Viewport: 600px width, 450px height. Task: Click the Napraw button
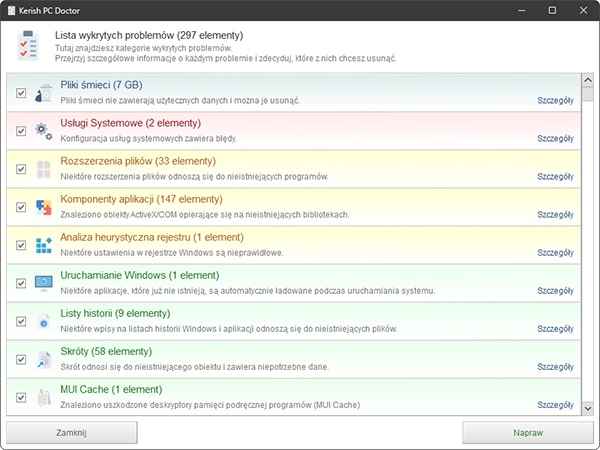[528, 433]
